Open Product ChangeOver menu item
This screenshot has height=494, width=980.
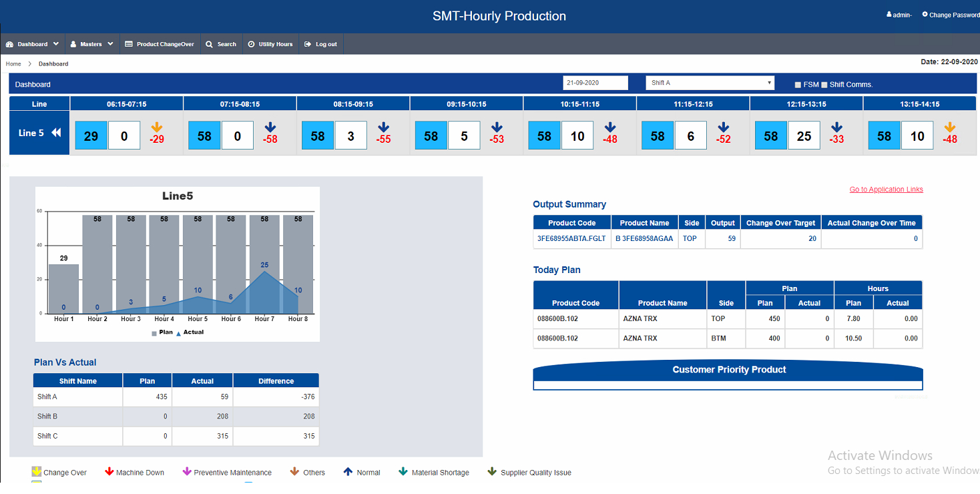(x=160, y=44)
